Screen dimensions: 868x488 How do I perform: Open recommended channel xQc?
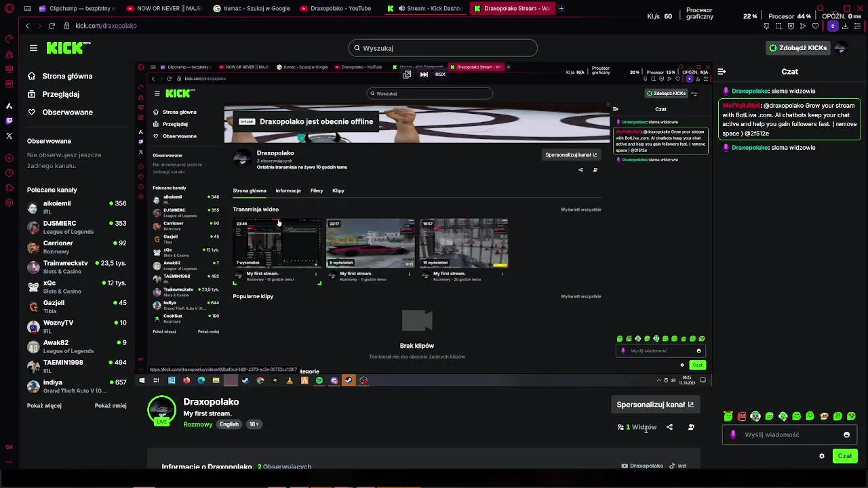click(77, 287)
